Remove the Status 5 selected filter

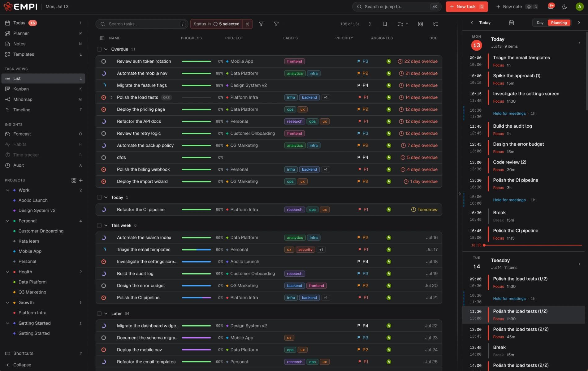pyautogui.click(x=247, y=24)
